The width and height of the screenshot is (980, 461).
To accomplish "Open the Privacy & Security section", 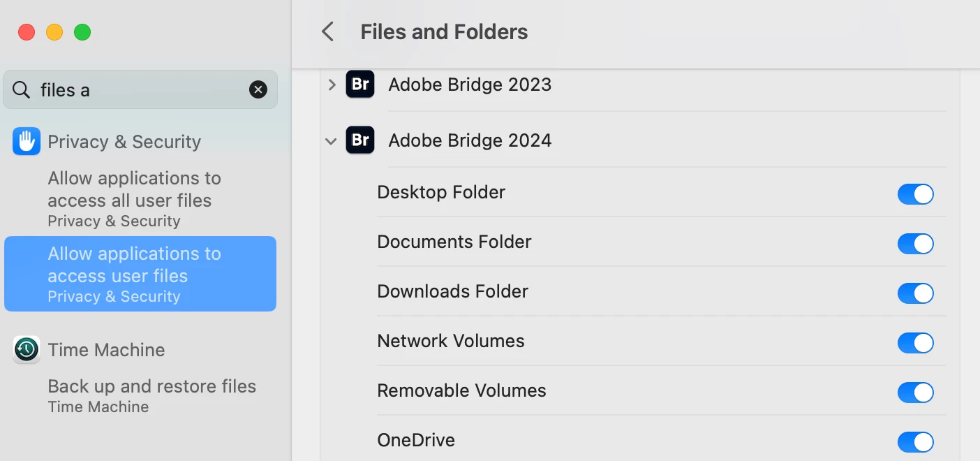I will click(124, 142).
